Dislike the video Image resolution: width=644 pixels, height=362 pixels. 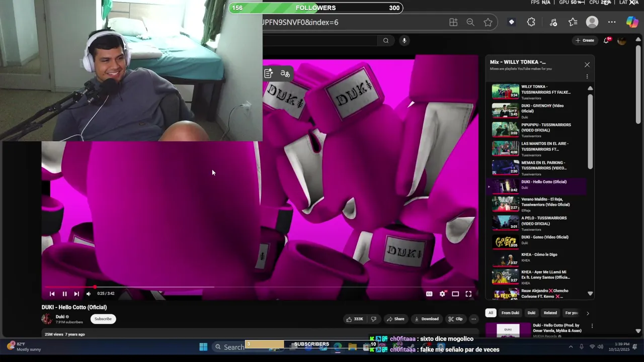pos(373,319)
